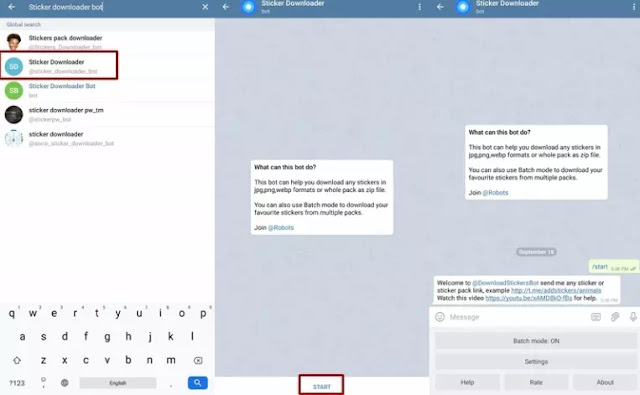
Task: Go back from right Sticker Downloader chat
Action: [x=440, y=7]
